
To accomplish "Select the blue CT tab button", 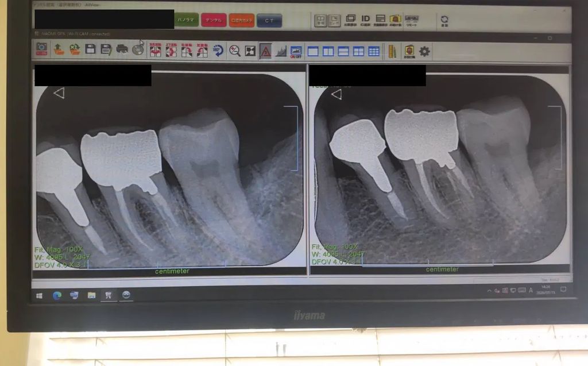I will click(x=269, y=21).
